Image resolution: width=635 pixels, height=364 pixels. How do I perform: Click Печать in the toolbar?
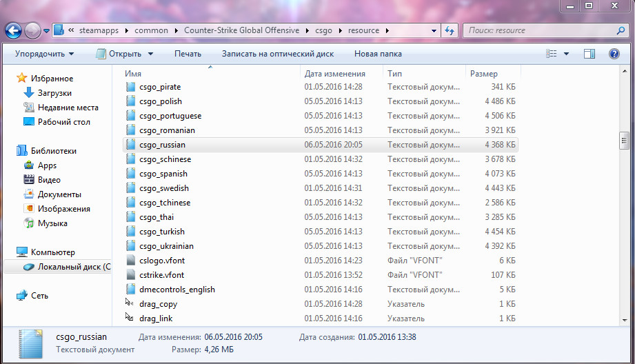click(188, 54)
